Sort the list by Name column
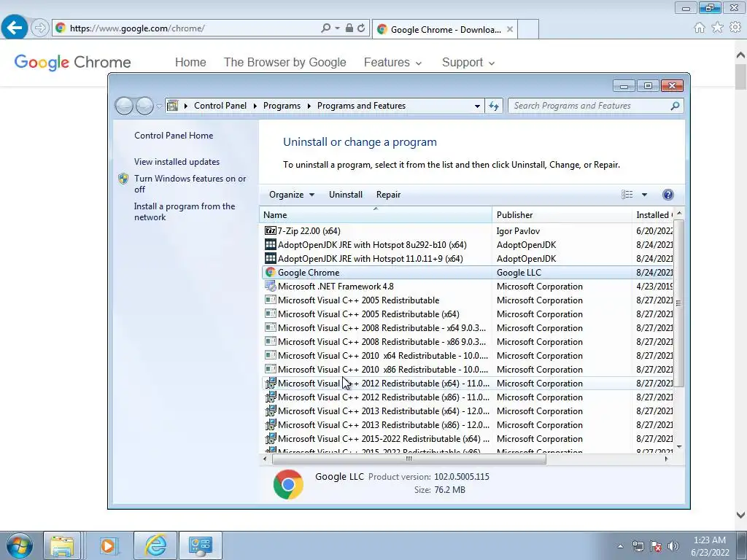The image size is (747, 560). tap(376, 215)
